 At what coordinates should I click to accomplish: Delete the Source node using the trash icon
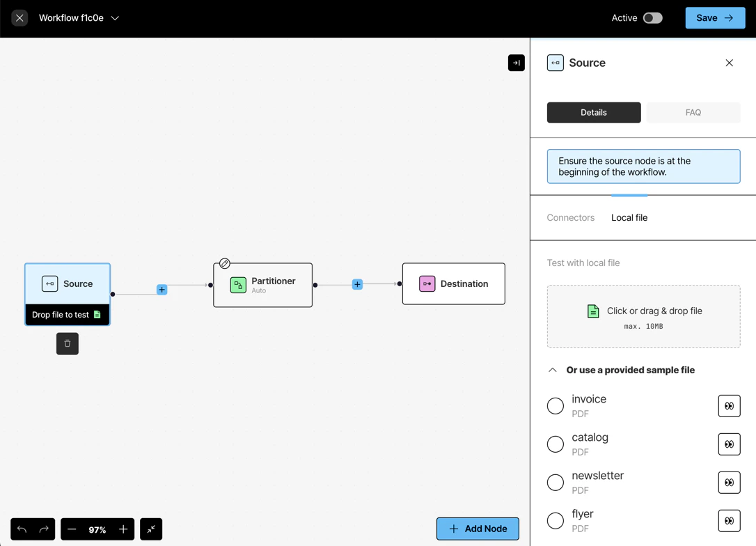(67, 343)
